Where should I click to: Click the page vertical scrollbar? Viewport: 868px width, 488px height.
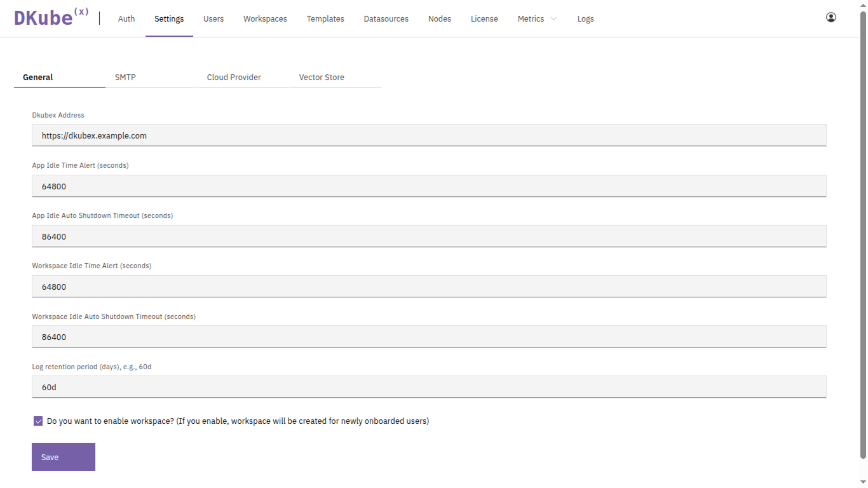point(863,235)
